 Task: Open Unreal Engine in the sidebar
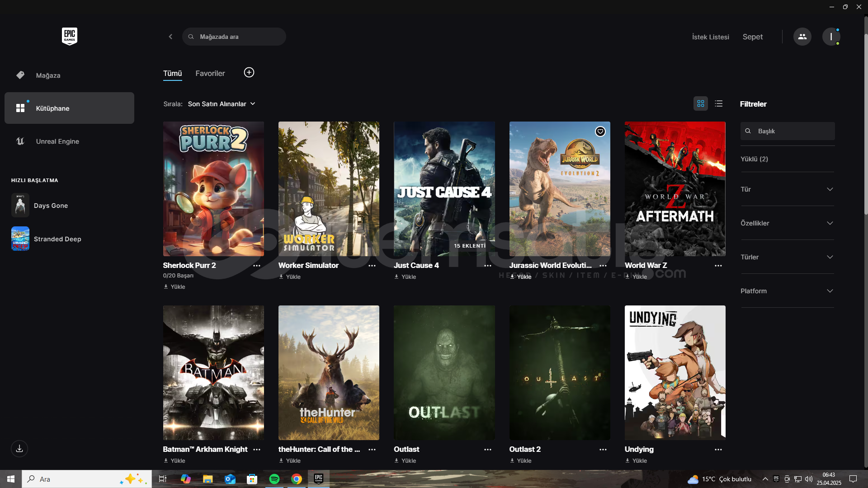click(x=69, y=141)
